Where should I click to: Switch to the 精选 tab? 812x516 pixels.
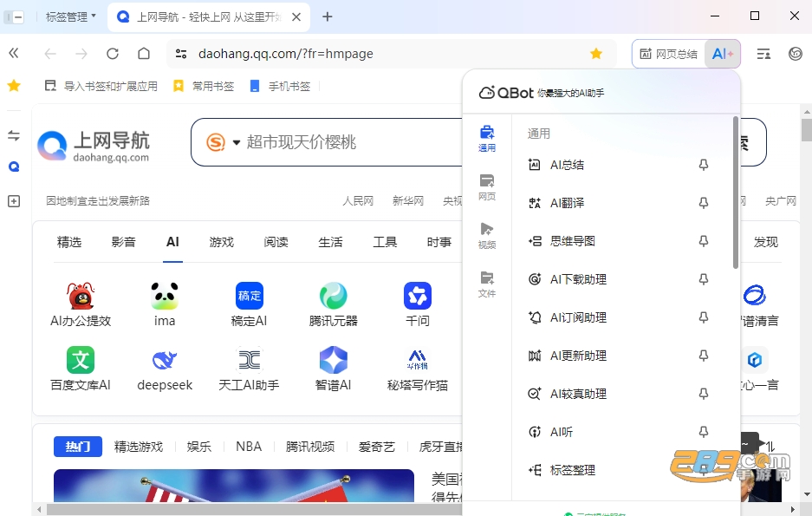click(68, 242)
